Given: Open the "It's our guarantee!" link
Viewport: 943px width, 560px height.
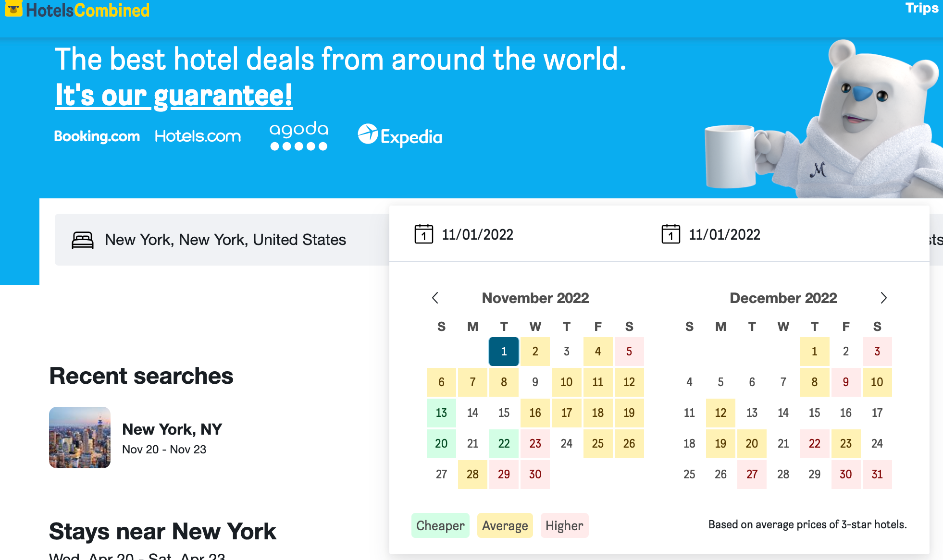Looking at the screenshot, I should tap(174, 95).
